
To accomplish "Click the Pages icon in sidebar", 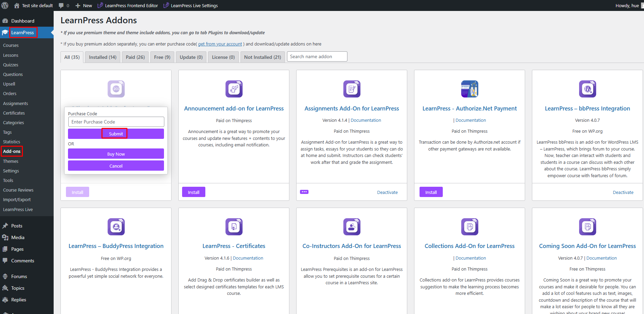I will pos(5,249).
